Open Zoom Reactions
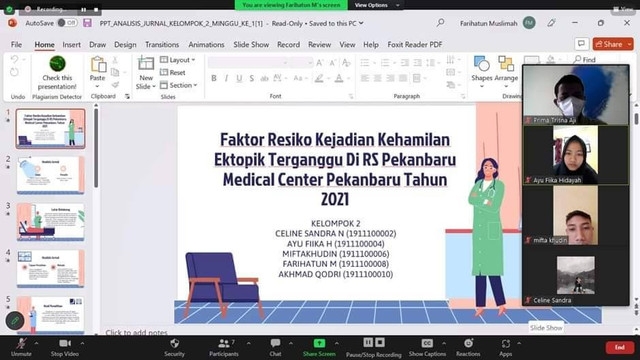 click(x=468, y=348)
